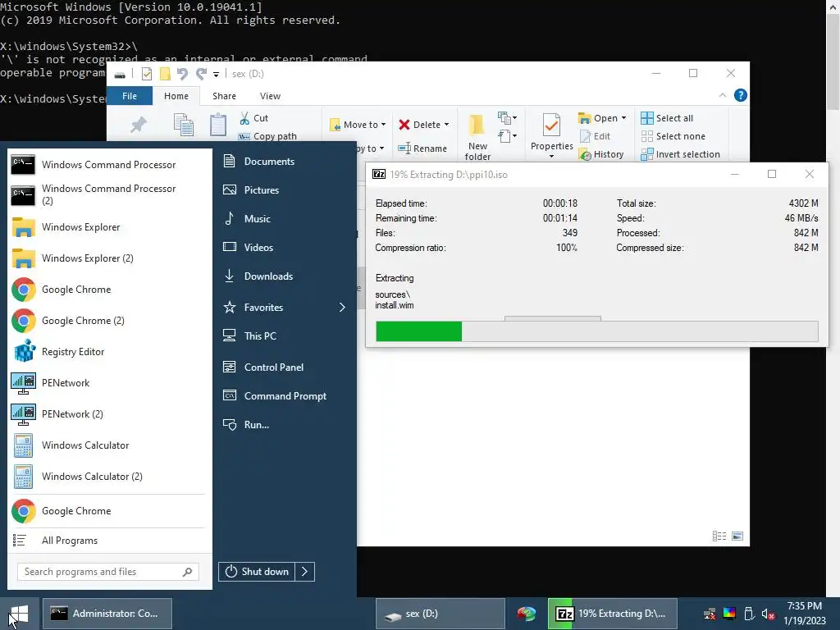
Task: Click Rename in ribbon
Action: (422, 148)
